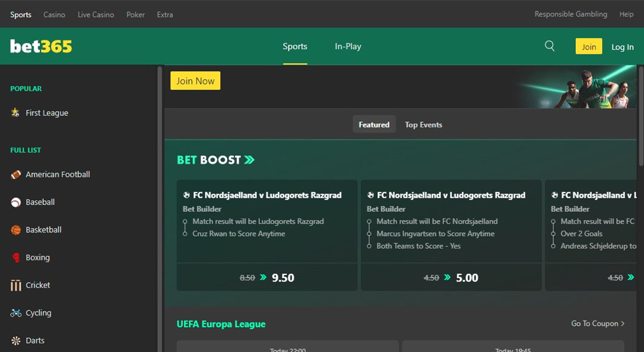Select the Baseball sport icon
The image size is (644, 352).
15,202
